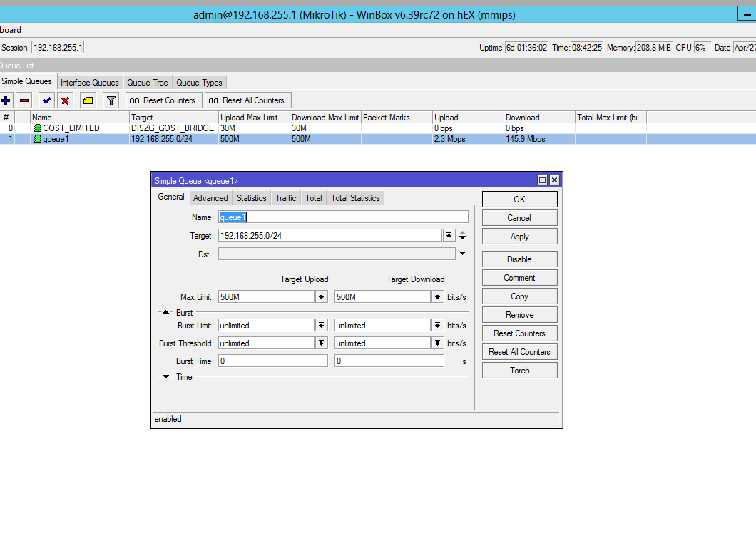756x533 pixels.
Task: Click the Name input field
Action: pos(343,217)
